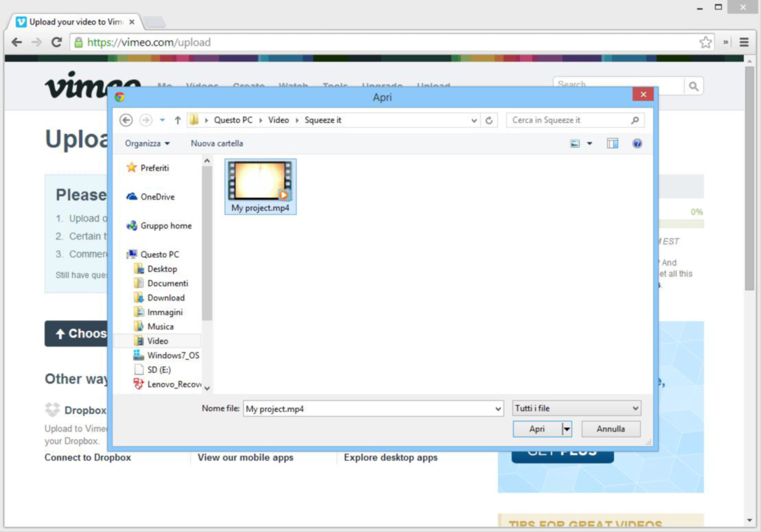
Task: Select the My project.mp4 video thumbnail
Action: 260,187
